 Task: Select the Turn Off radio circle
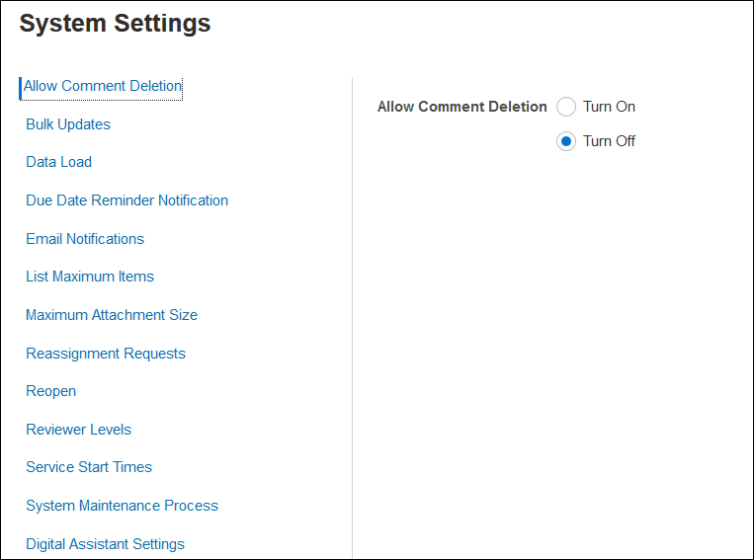tap(566, 141)
